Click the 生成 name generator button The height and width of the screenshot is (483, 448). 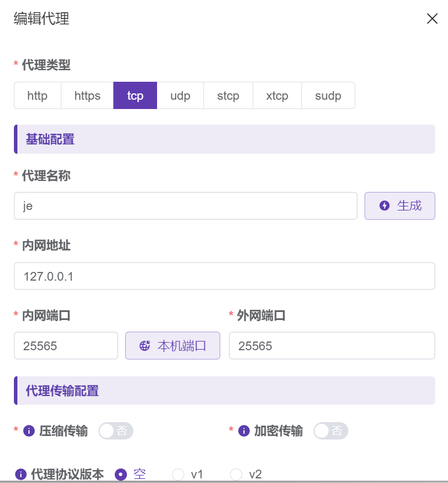[399, 206]
